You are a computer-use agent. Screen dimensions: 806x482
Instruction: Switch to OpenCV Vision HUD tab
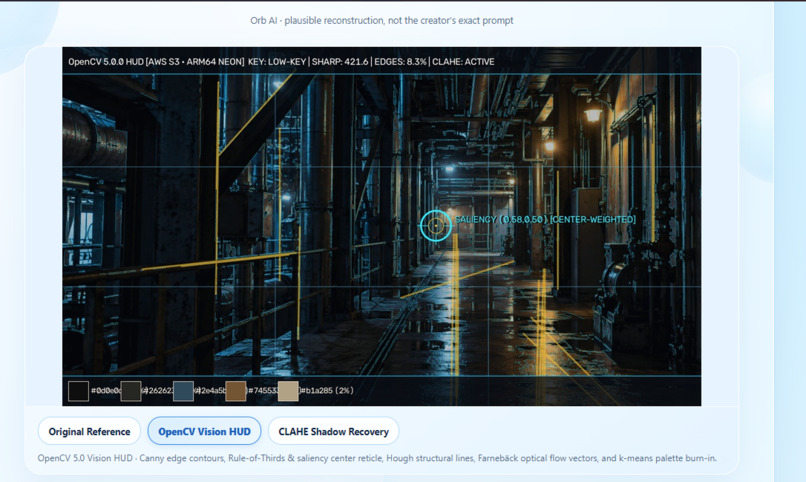204,431
